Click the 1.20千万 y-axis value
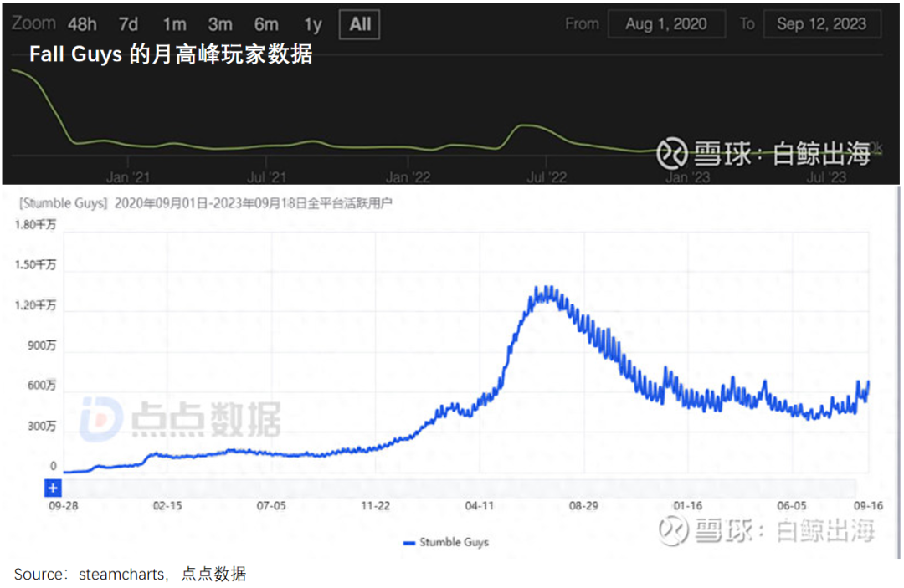The image size is (904, 588). (x=35, y=305)
